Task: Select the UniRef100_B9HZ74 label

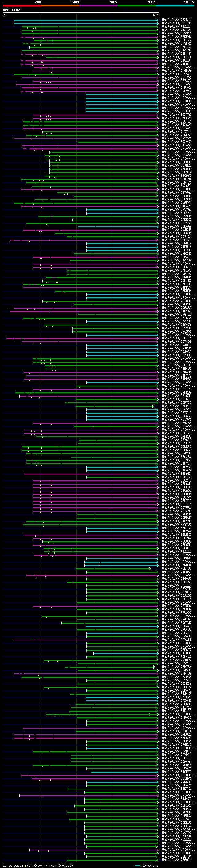Action: click(x=176, y=57)
